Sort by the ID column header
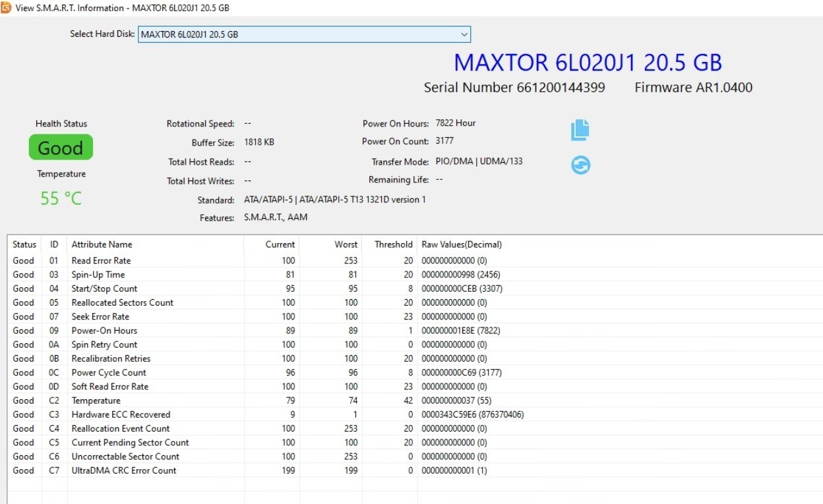Screen dimensions: 823x504 pos(54,244)
